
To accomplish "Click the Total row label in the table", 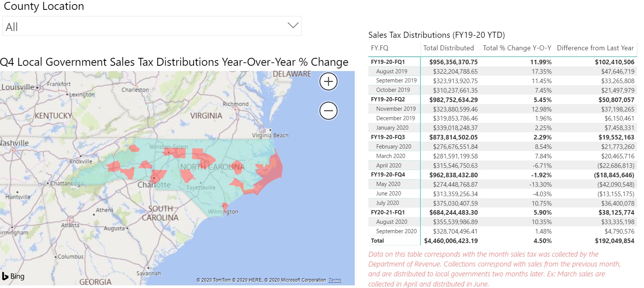I will (377, 241).
